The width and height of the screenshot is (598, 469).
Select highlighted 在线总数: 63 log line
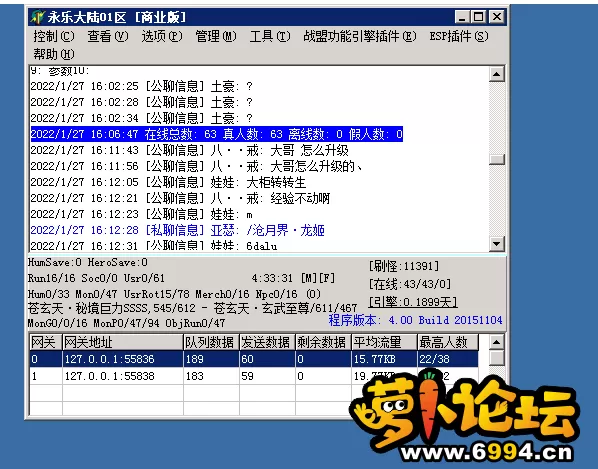[217, 134]
